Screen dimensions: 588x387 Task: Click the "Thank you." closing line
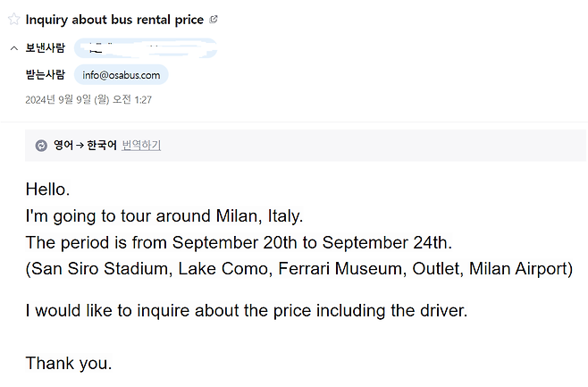69,363
